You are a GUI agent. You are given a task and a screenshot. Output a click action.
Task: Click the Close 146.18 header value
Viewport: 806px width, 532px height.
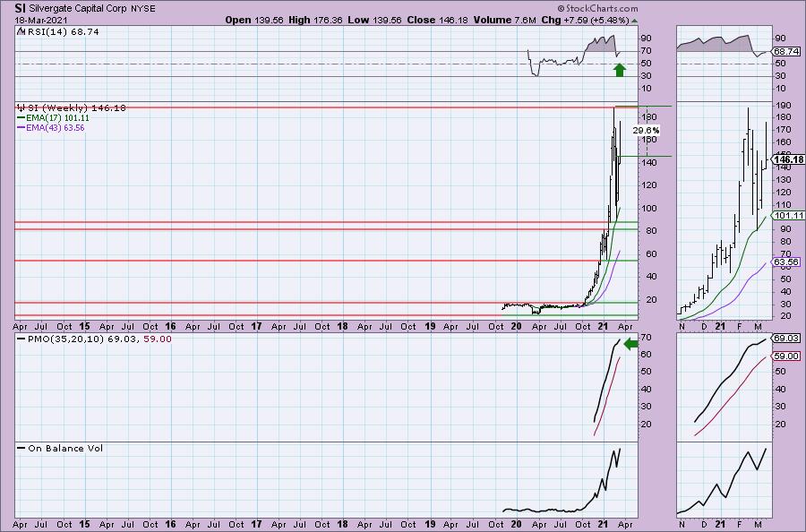(437, 21)
